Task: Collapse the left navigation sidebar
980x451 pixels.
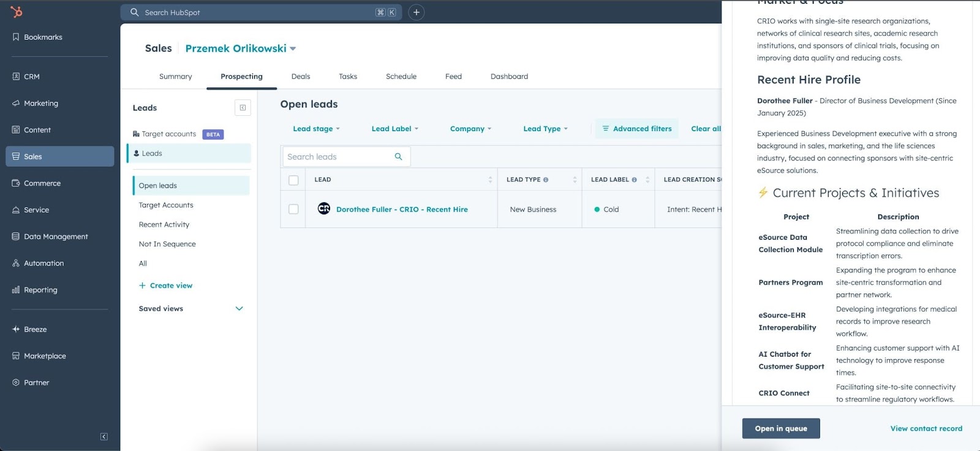Action: click(x=104, y=437)
